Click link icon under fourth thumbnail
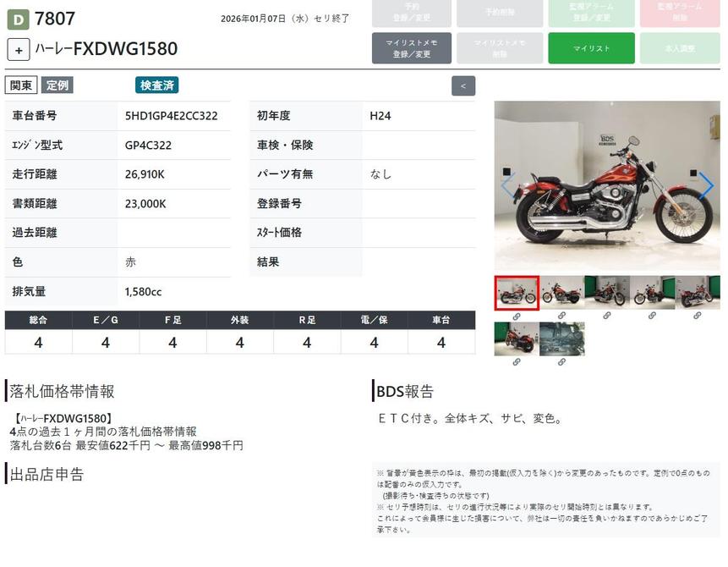The image size is (728, 567). coord(652,316)
